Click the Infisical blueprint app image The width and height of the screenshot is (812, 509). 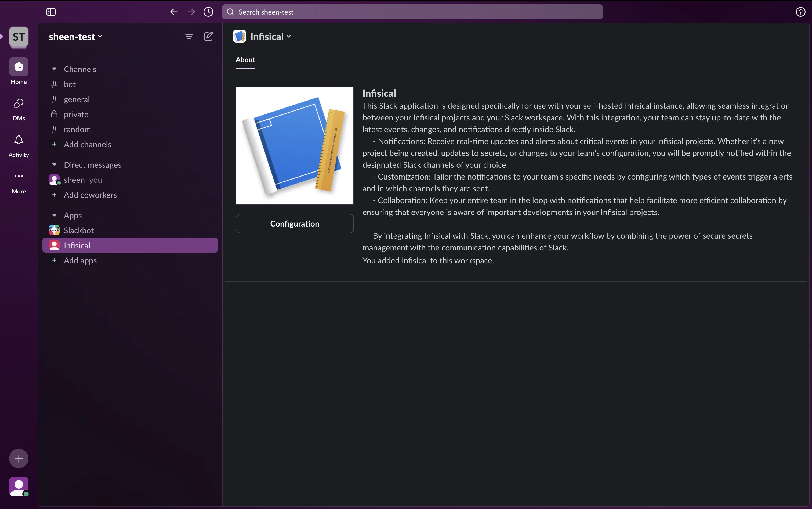[x=295, y=145]
